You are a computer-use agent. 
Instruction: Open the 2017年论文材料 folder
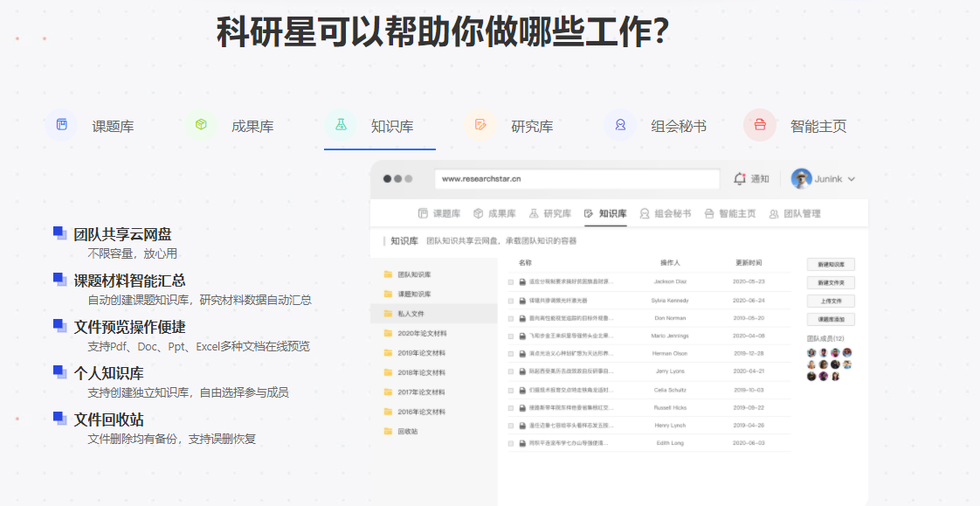422,392
